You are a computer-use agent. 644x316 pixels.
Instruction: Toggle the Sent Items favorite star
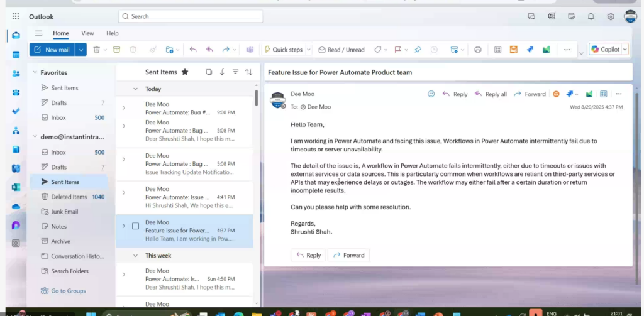pos(185,72)
